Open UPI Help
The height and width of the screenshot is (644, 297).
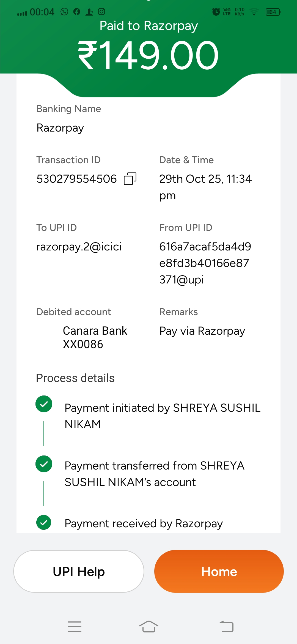(79, 571)
